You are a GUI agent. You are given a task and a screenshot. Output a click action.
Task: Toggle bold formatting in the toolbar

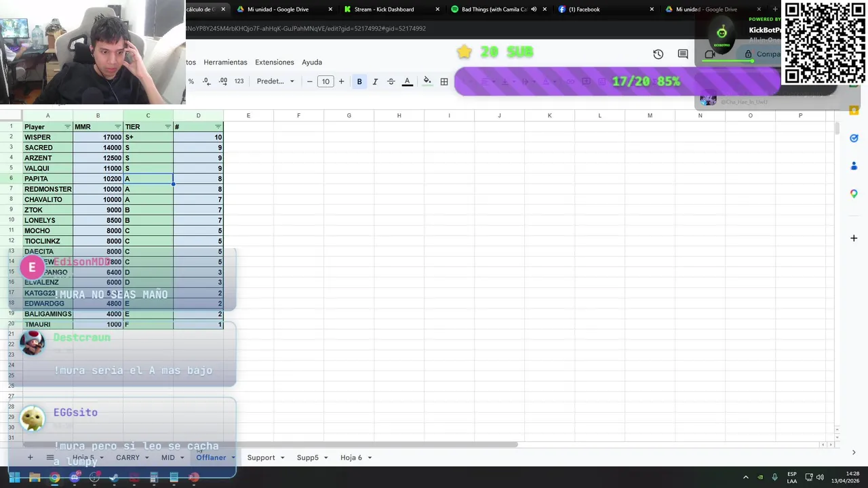[x=359, y=81]
